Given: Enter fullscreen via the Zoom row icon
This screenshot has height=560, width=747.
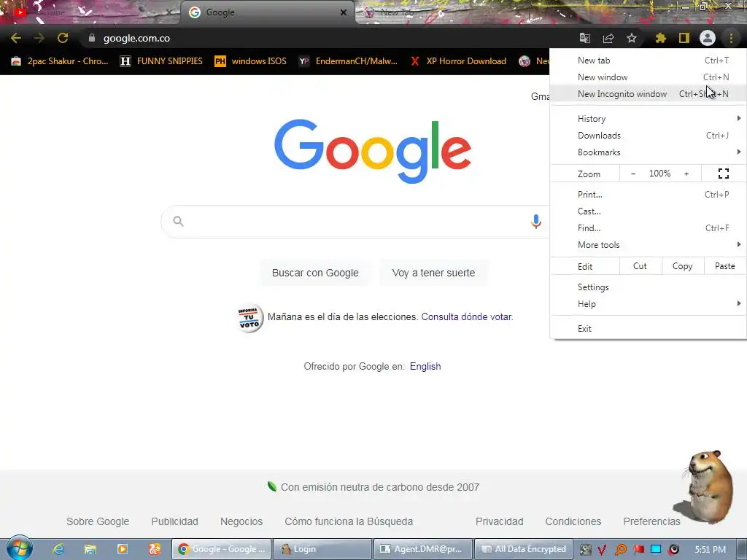Looking at the screenshot, I should (724, 174).
